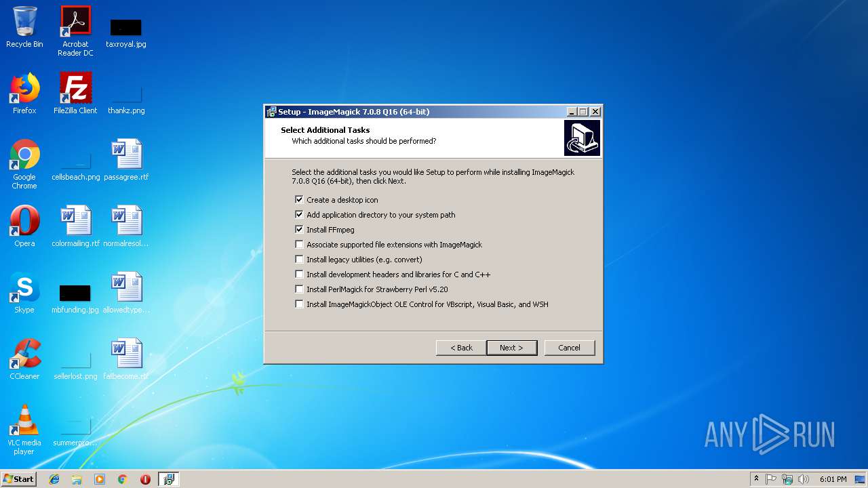
Task: Enable Install development headers for C and C++
Action: [x=299, y=274]
